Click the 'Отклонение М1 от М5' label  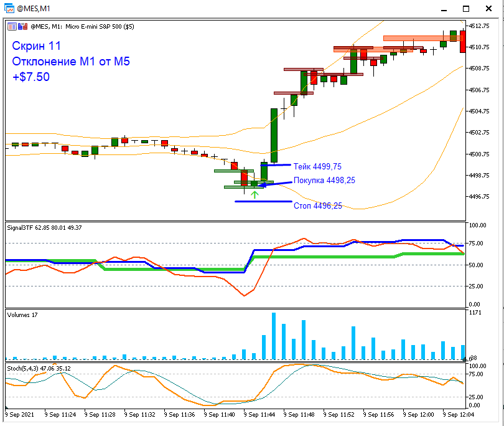(71, 62)
